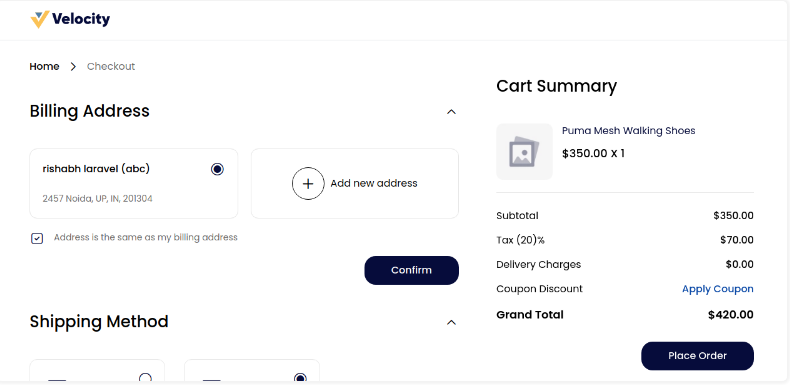Click the Checkout breadcrumb
Viewport: 790px width, 385px height.
[x=111, y=67]
